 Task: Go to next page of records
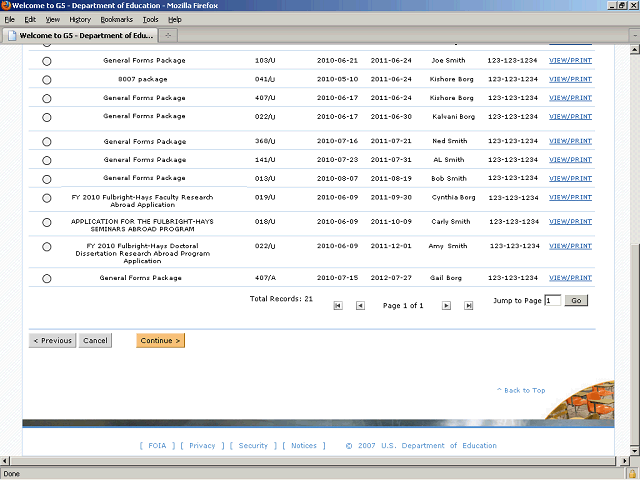(x=446, y=306)
